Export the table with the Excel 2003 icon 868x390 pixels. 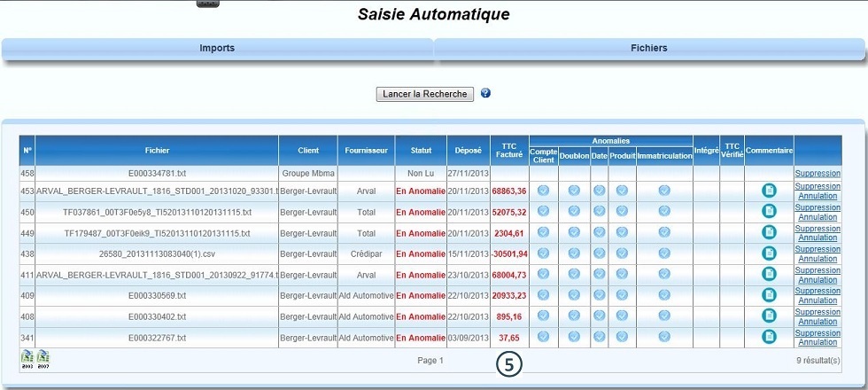(x=27, y=358)
